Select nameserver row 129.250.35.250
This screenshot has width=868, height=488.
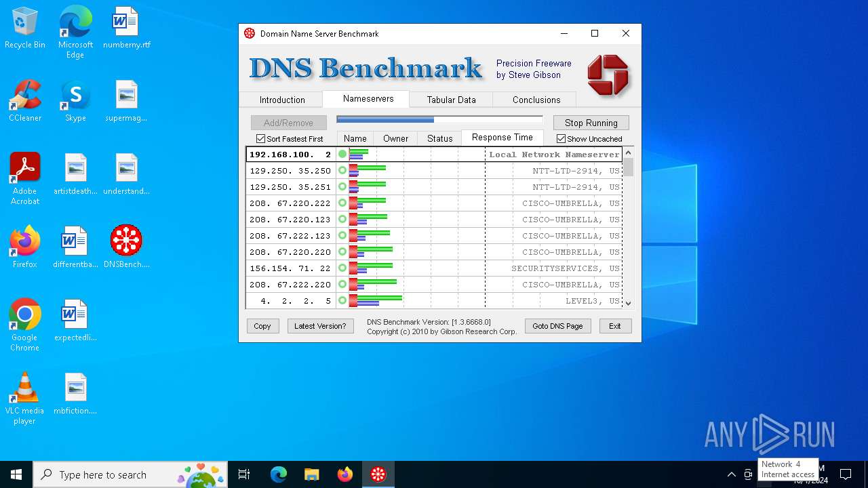click(x=434, y=171)
